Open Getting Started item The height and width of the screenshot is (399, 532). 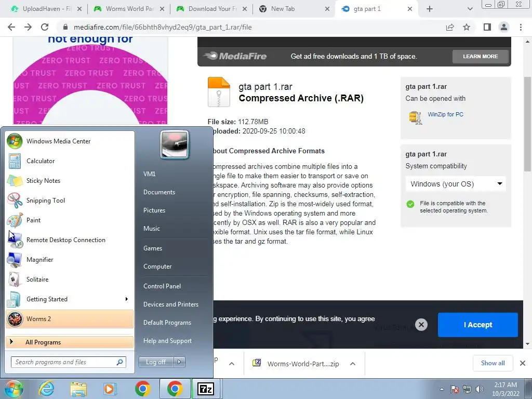point(70,299)
